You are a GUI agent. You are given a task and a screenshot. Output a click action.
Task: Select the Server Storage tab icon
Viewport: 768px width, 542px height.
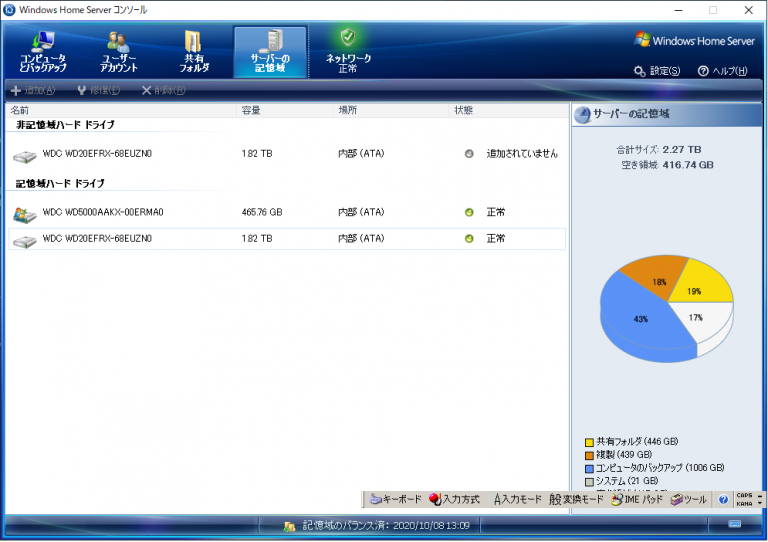click(x=270, y=41)
